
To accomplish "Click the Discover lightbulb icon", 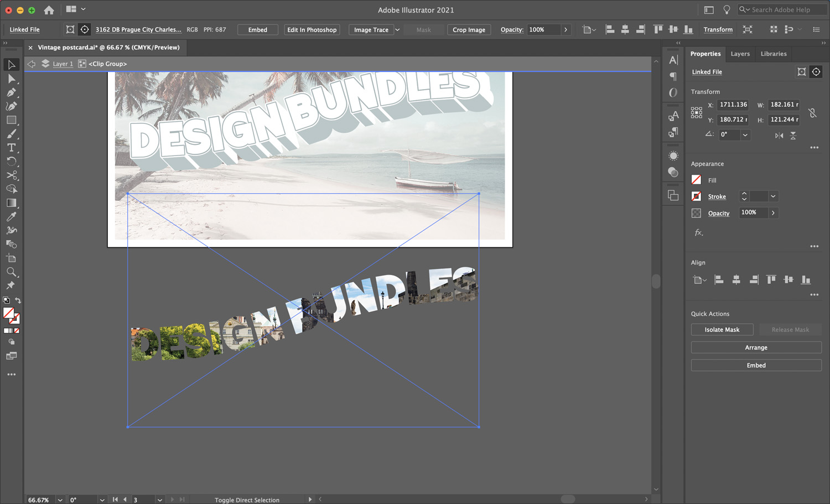I will [x=727, y=10].
